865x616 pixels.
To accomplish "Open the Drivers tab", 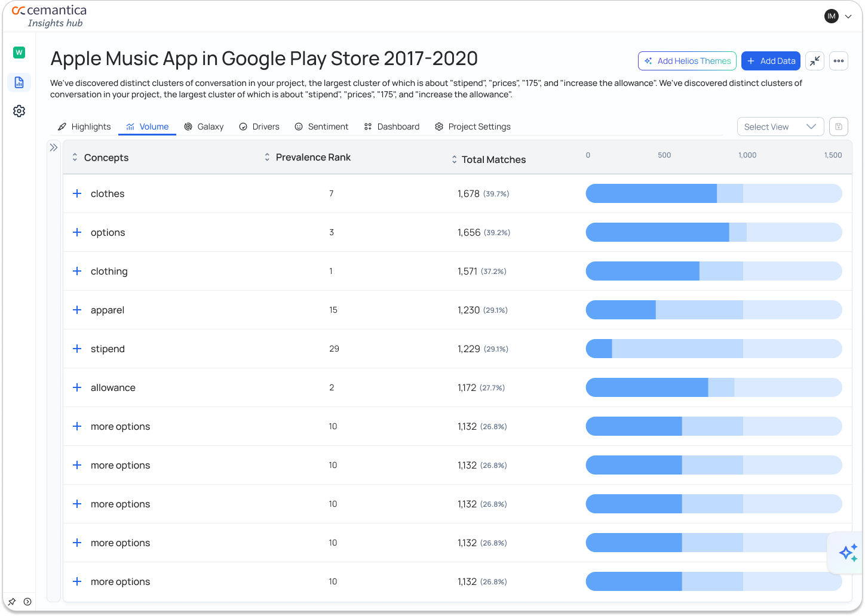I will click(259, 127).
